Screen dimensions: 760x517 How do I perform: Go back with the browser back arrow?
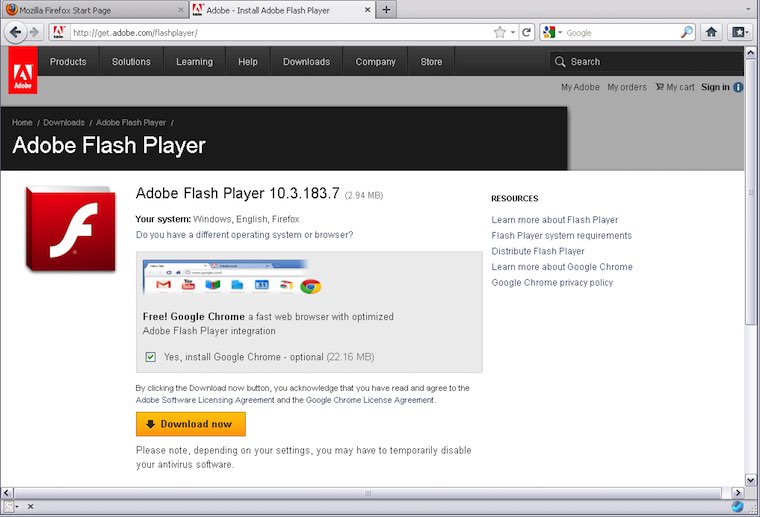(16, 32)
